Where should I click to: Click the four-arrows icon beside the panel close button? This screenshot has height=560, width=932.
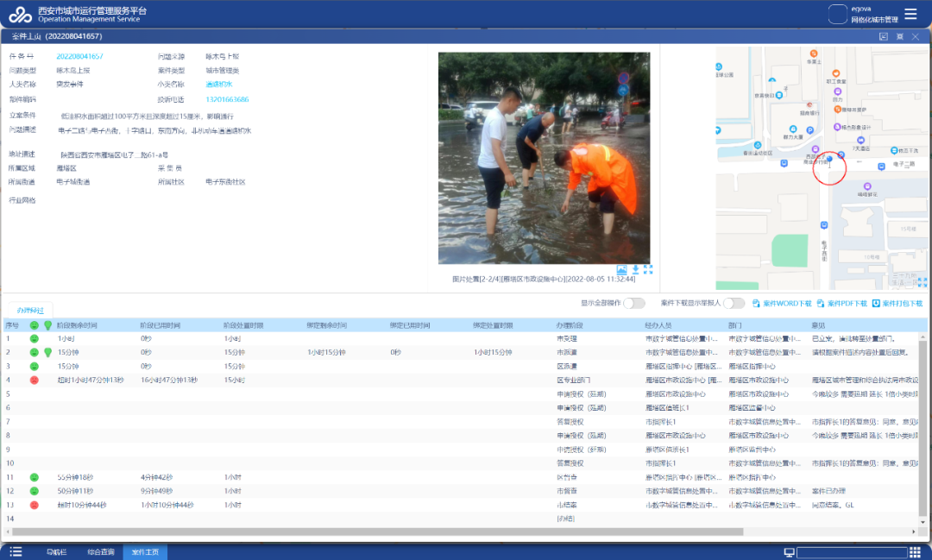pos(899,36)
